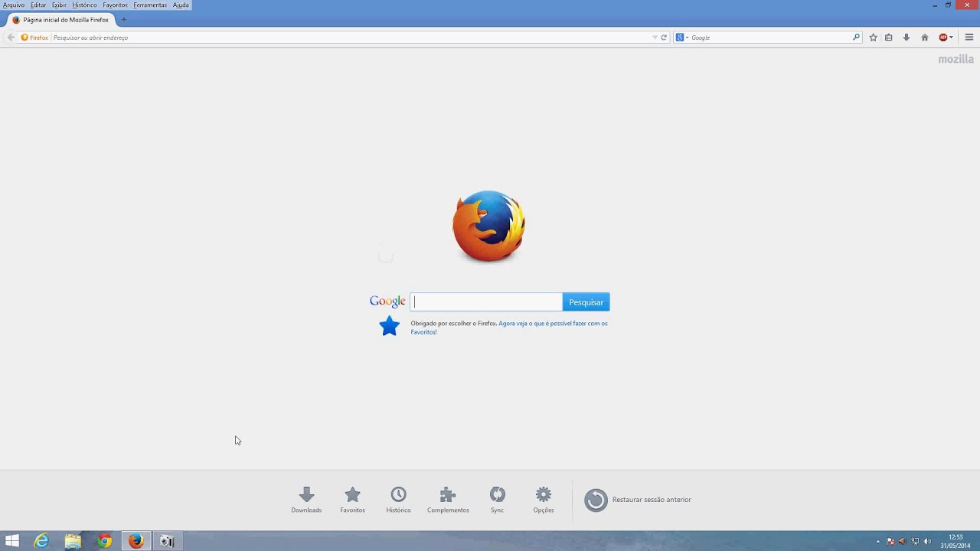980x551 pixels.
Task: Open the camera app on taskbar
Action: click(x=167, y=541)
